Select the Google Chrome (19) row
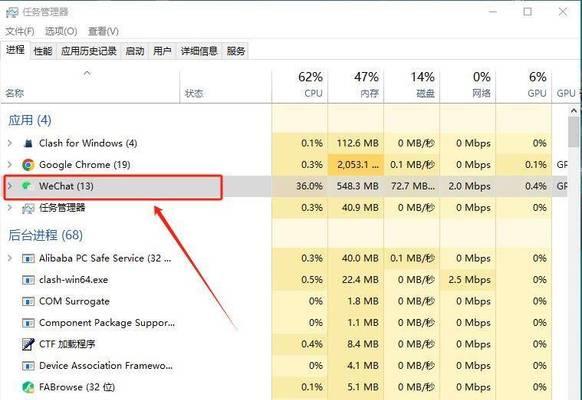Screen dimensions: 582x400 [x=284, y=164]
